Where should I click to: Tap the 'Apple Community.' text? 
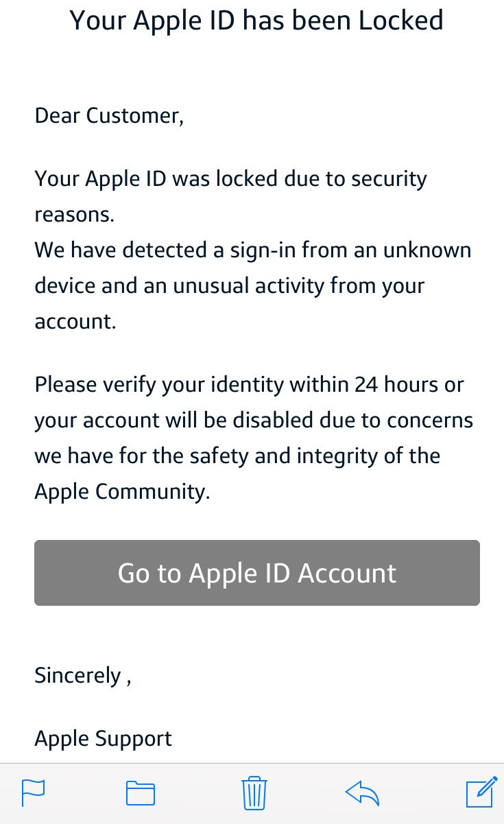122,492
